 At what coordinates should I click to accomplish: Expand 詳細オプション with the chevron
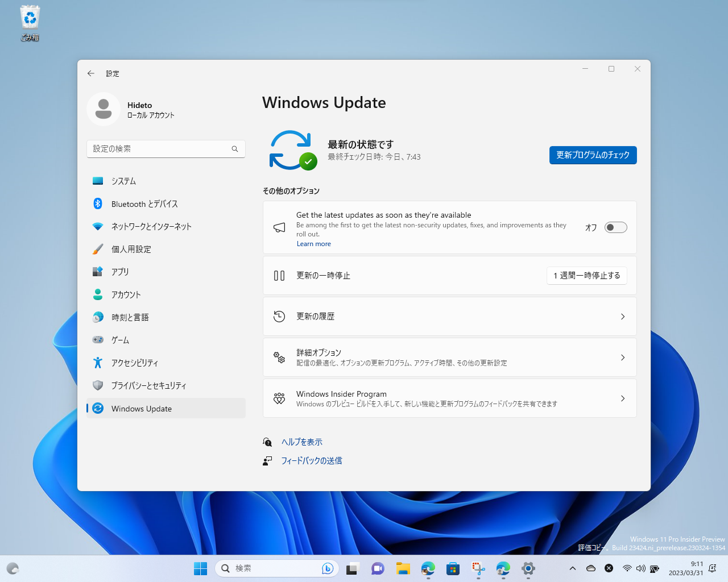coord(622,357)
